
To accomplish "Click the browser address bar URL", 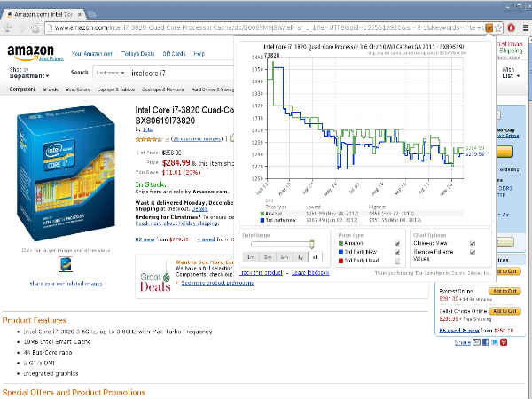I will (264, 27).
